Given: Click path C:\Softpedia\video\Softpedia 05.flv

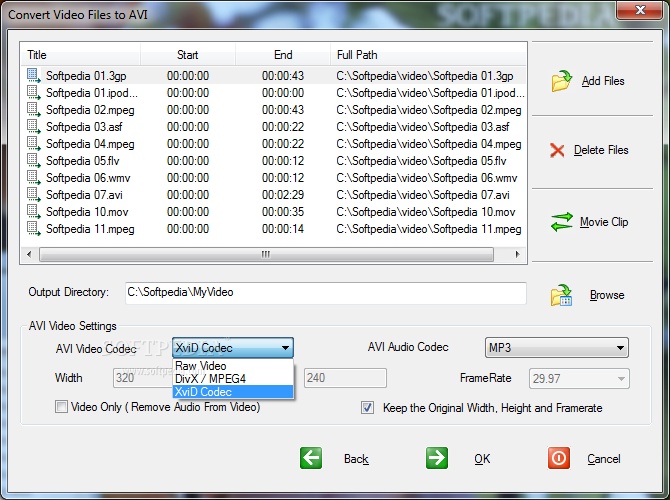Looking at the screenshot, I should click(x=421, y=161).
